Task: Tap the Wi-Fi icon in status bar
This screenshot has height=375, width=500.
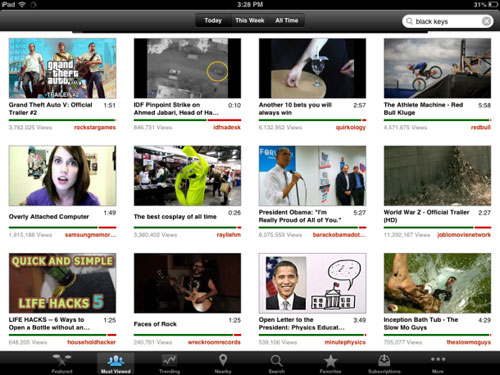Action: point(22,4)
